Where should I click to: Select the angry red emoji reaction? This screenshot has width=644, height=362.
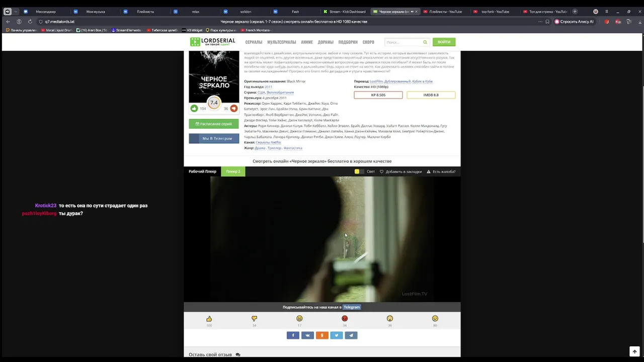[x=345, y=319]
